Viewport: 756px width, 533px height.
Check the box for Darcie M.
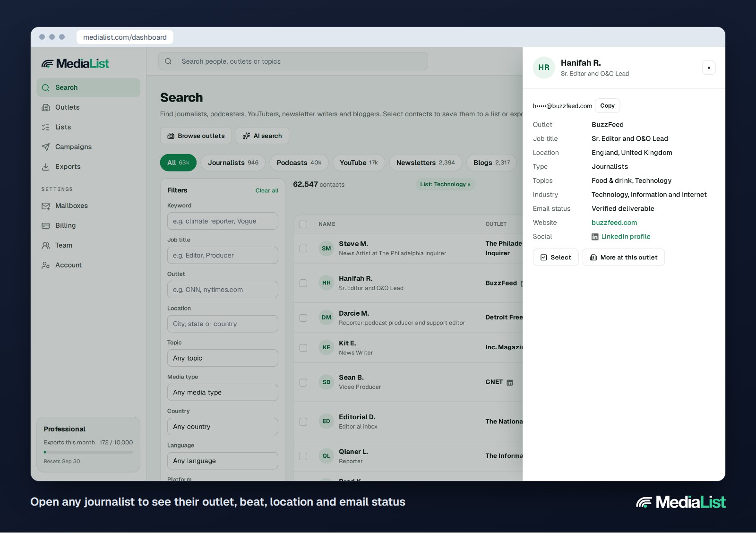(x=303, y=318)
